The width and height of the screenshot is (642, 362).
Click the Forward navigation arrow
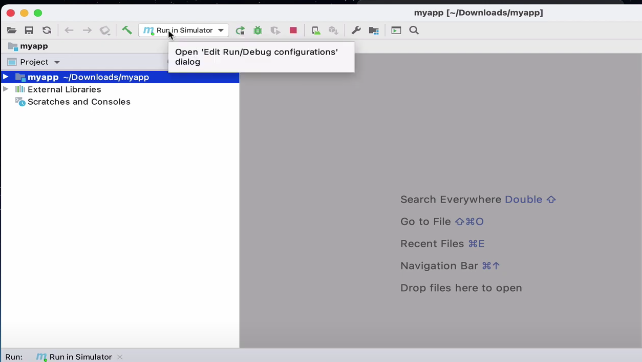(87, 30)
